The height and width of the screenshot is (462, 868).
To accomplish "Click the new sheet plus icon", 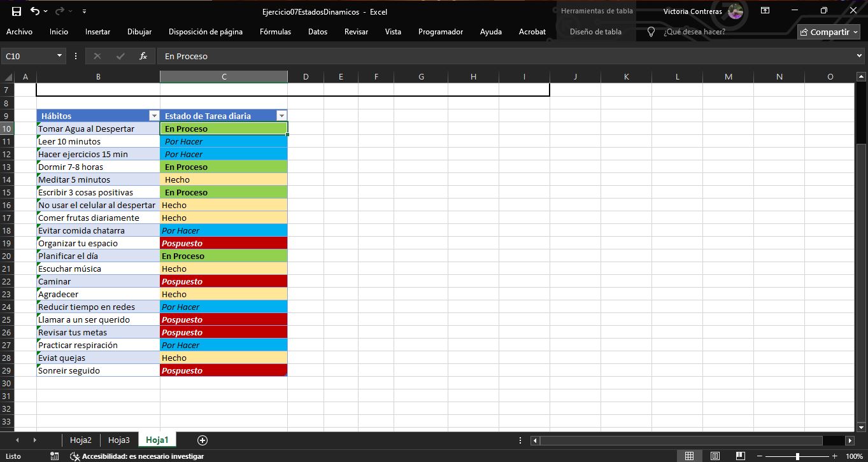I will click(x=203, y=440).
